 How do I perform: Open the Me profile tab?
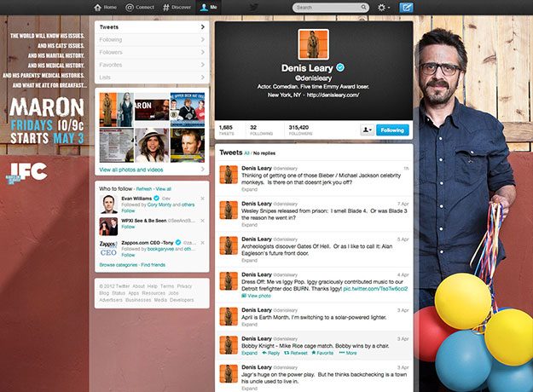coord(208,7)
